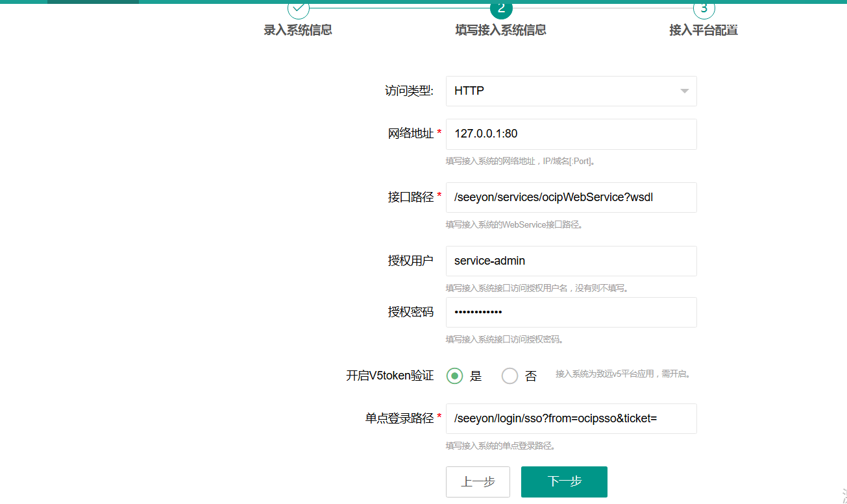Image resolution: width=847 pixels, height=504 pixels.
Task: Click the 授权密码 label
Action: tap(411, 312)
